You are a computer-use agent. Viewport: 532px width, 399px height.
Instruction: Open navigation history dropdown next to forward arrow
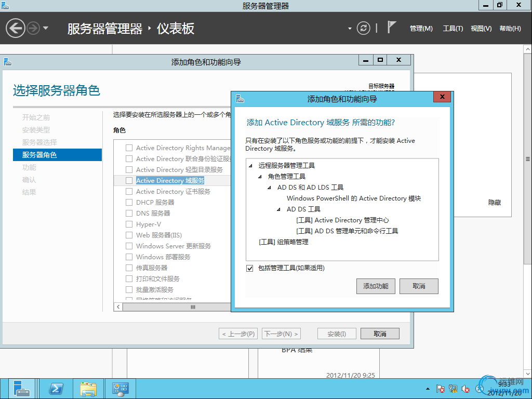tap(46, 28)
